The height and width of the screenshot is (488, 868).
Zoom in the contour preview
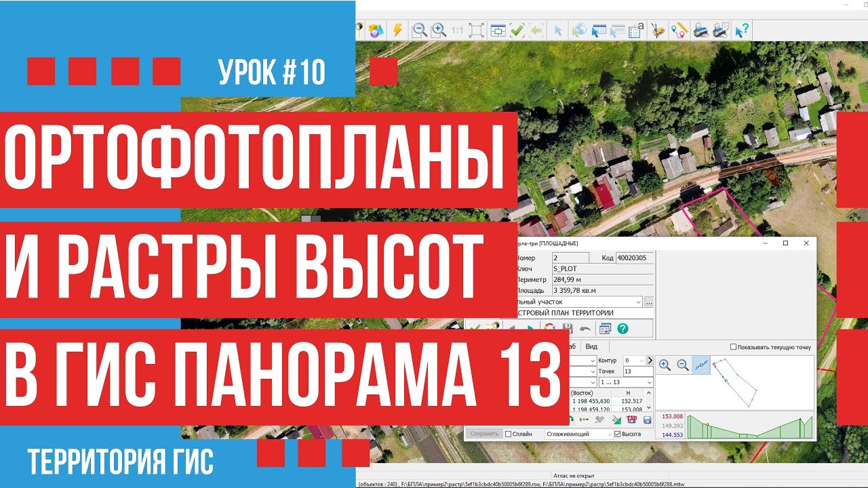(x=665, y=365)
